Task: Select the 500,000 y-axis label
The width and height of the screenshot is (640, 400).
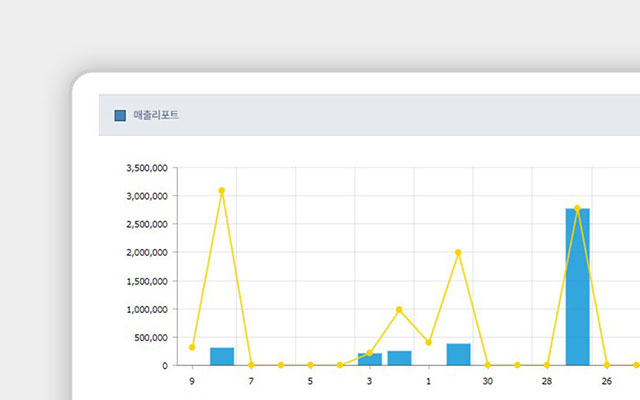Action: (x=151, y=337)
